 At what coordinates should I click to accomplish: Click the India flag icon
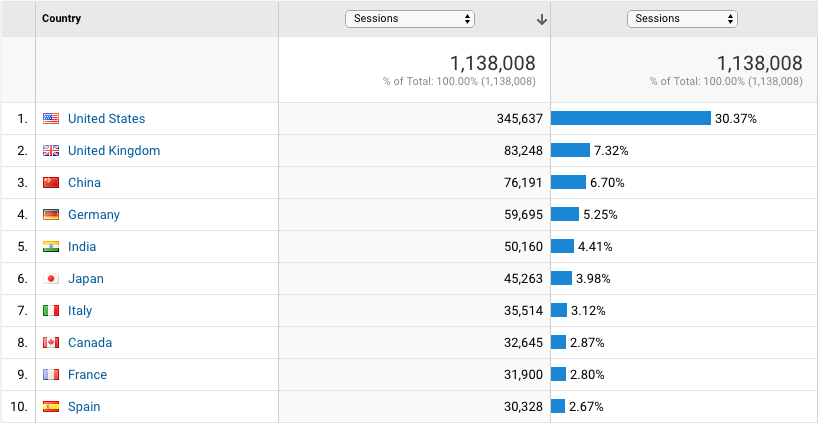pyautogui.click(x=51, y=247)
